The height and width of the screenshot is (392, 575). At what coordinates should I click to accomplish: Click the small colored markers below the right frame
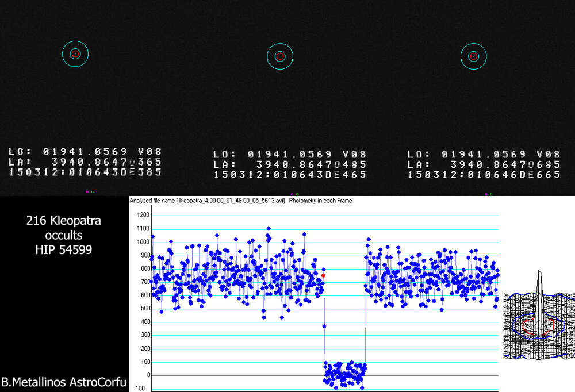click(489, 194)
